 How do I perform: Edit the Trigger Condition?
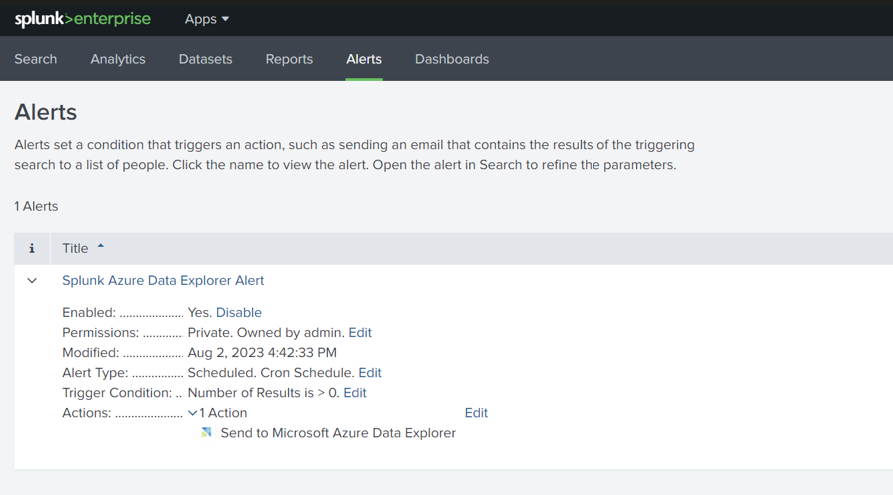(355, 393)
